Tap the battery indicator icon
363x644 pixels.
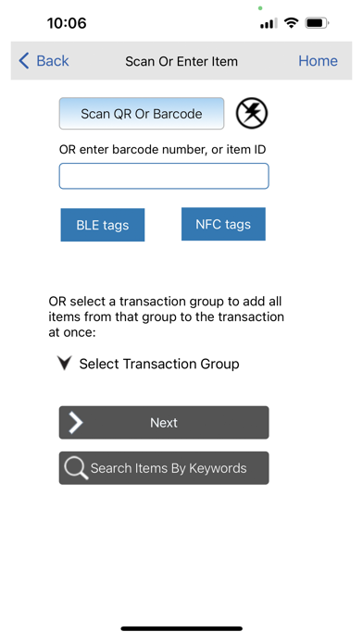317,23
